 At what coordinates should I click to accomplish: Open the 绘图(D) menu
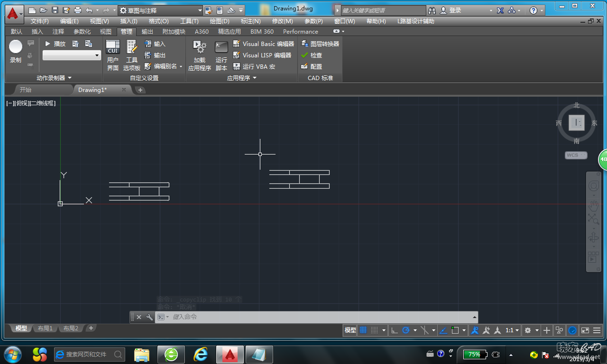pos(220,21)
